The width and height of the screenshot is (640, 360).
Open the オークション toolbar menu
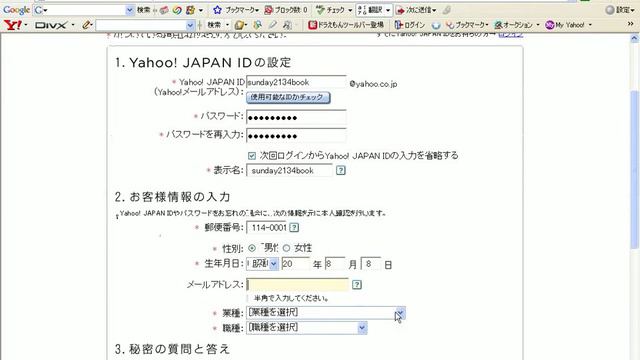coord(517,25)
